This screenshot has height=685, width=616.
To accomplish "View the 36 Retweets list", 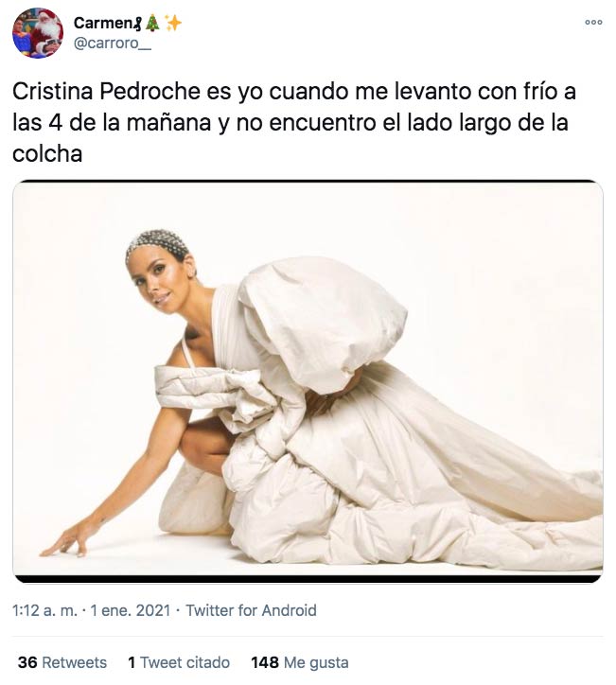I will 62,662.
